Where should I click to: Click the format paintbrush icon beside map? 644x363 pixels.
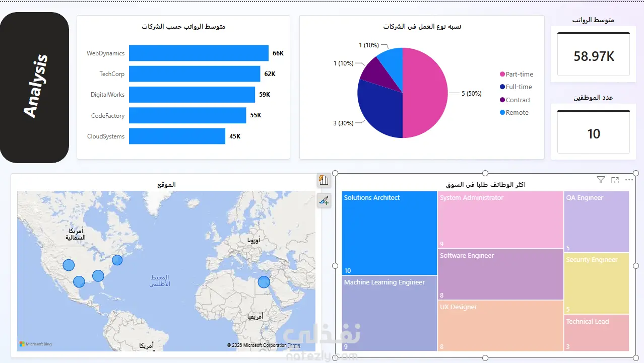pyautogui.click(x=324, y=200)
